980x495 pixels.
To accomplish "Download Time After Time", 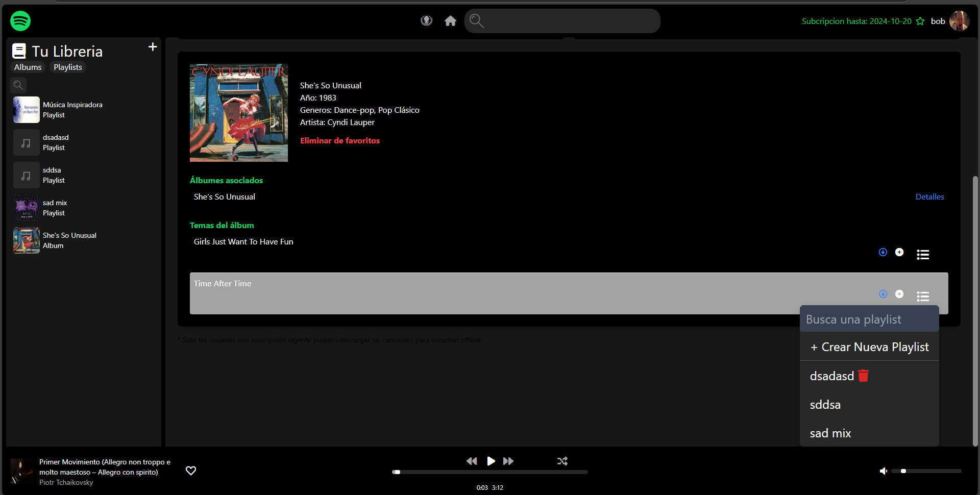I will pos(883,294).
